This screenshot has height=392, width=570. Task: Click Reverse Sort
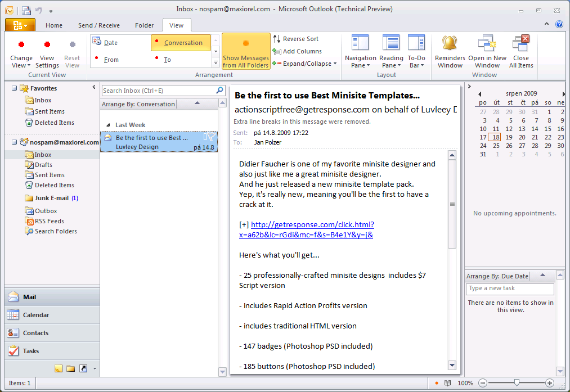pyautogui.click(x=297, y=39)
